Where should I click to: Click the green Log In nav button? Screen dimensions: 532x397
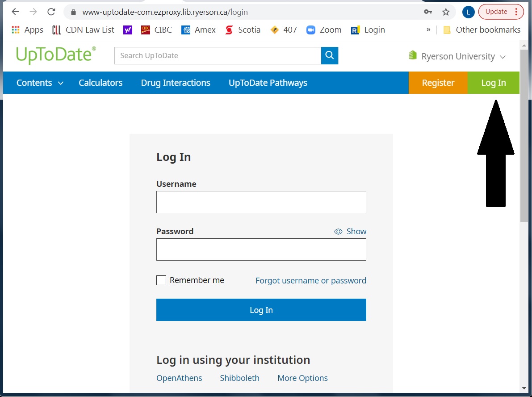[x=494, y=83]
